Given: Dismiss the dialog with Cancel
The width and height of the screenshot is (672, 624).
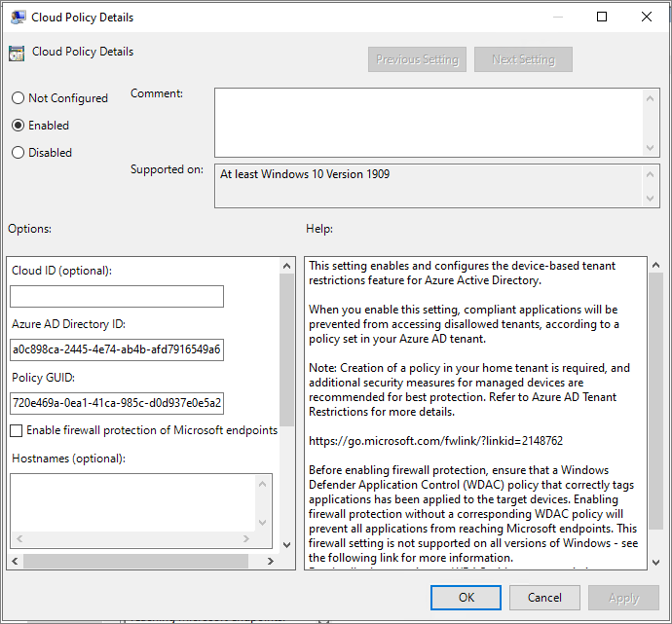Looking at the screenshot, I should tap(544, 598).
